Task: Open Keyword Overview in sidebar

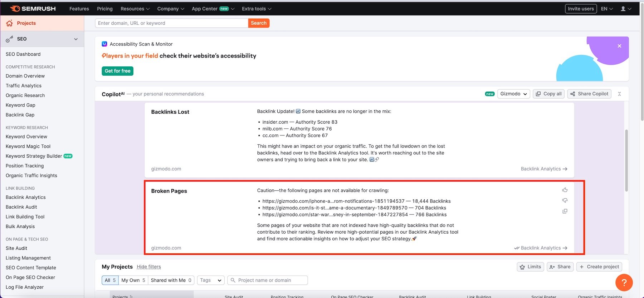Action: click(x=26, y=137)
